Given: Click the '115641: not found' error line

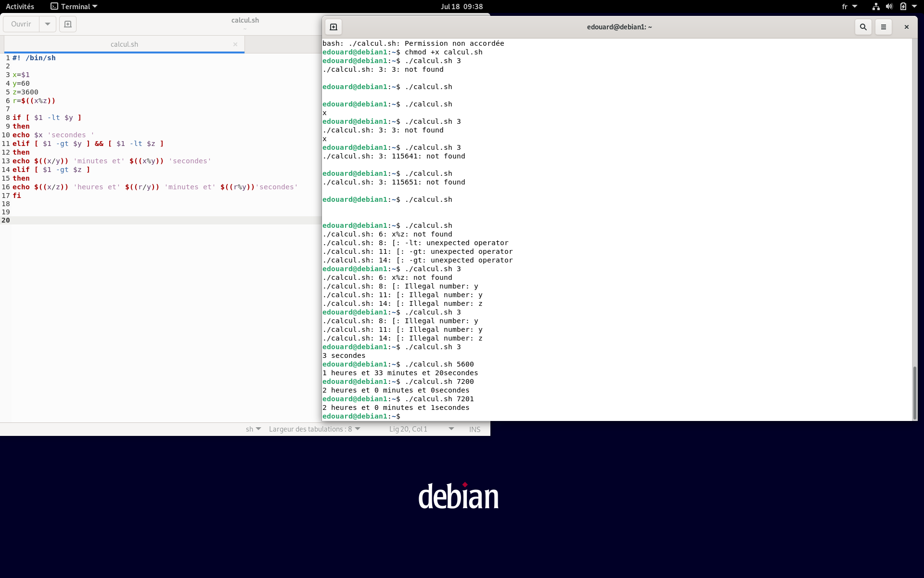Looking at the screenshot, I should pyautogui.click(x=394, y=156).
